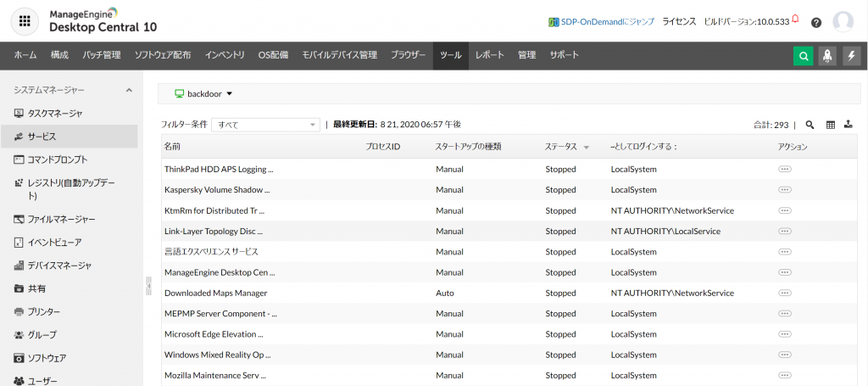The height and width of the screenshot is (386, 868).
Task: Click the green search icon button
Action: [x=804, y=55]
